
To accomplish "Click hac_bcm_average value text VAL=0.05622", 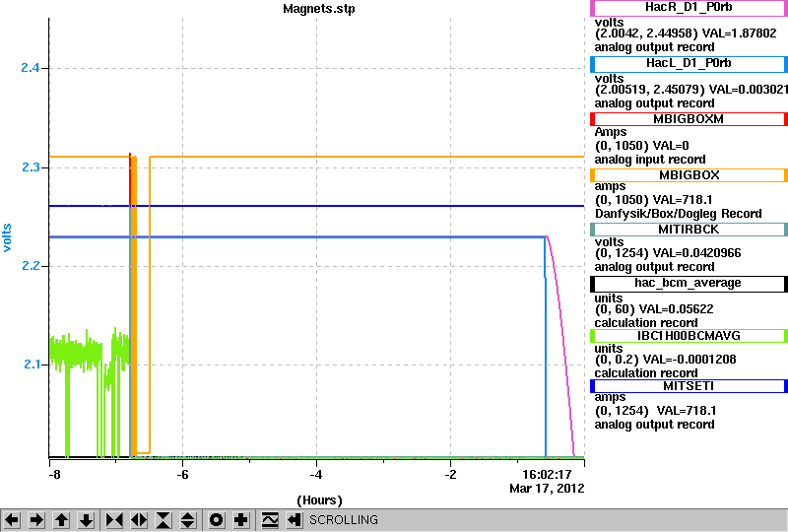I will click(x=676, y=309).
